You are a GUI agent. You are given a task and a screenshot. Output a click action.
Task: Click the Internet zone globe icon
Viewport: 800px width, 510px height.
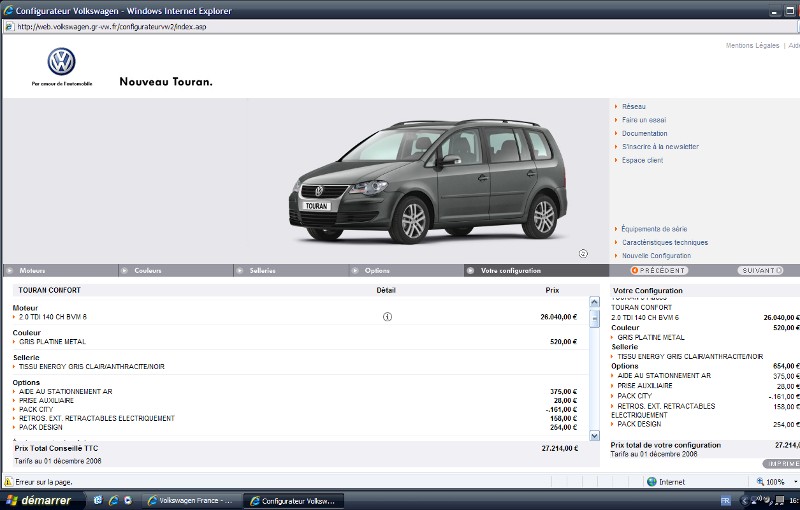652,481
